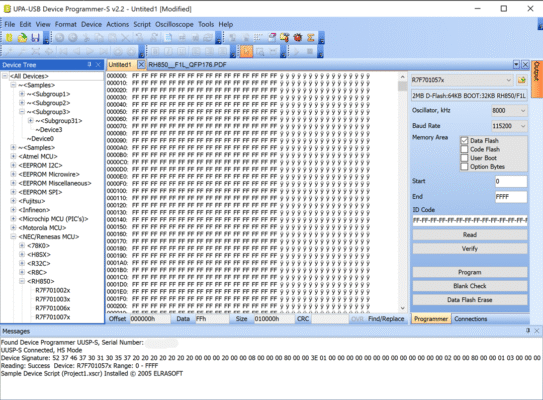Open the Device menu

click(91, 24)
